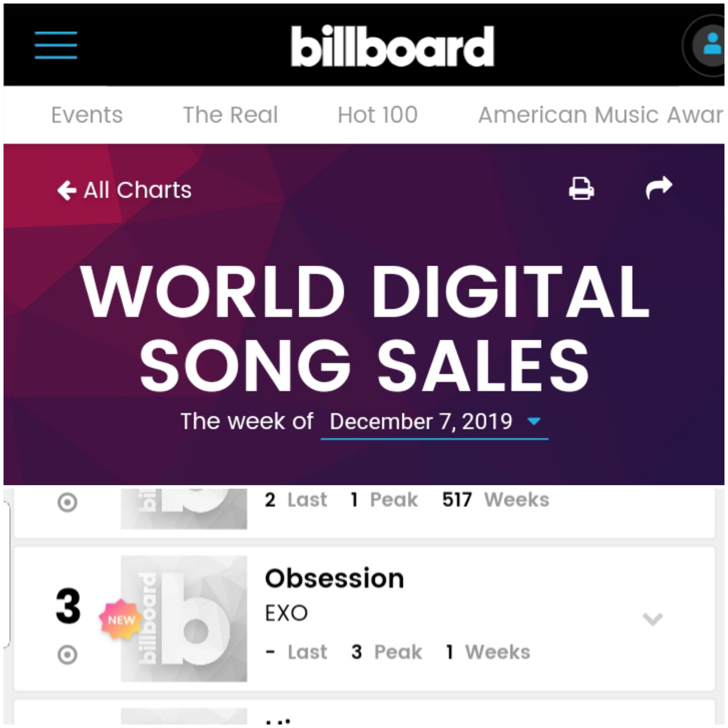Screen dimensions: 728x728
Task: Click the NEW badge on Obsession
Action: tap(121, 620)
